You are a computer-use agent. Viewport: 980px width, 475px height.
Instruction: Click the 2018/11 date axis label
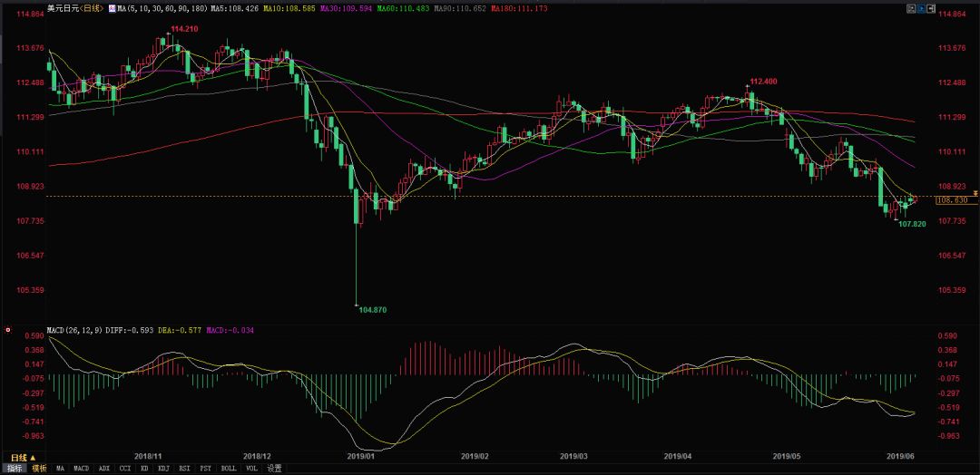(x=148, y=456)
